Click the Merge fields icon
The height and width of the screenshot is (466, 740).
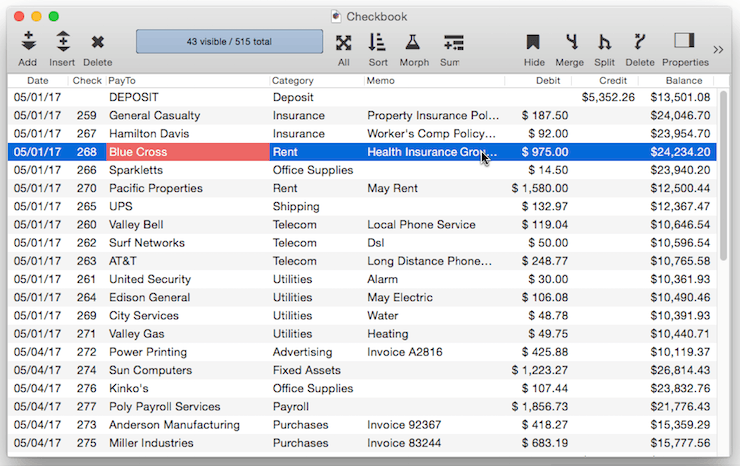click(572, 42)
